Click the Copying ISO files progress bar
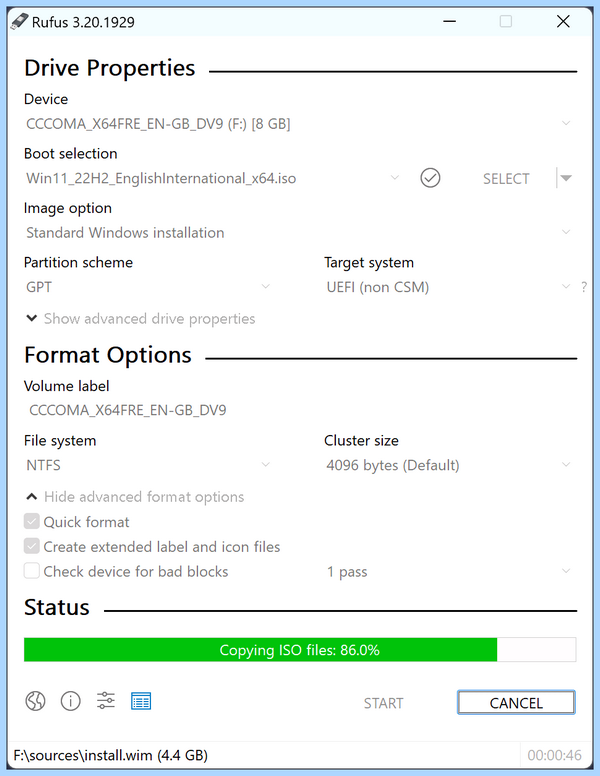This screenshot has height=776, width=600. (x=300, y=650)
